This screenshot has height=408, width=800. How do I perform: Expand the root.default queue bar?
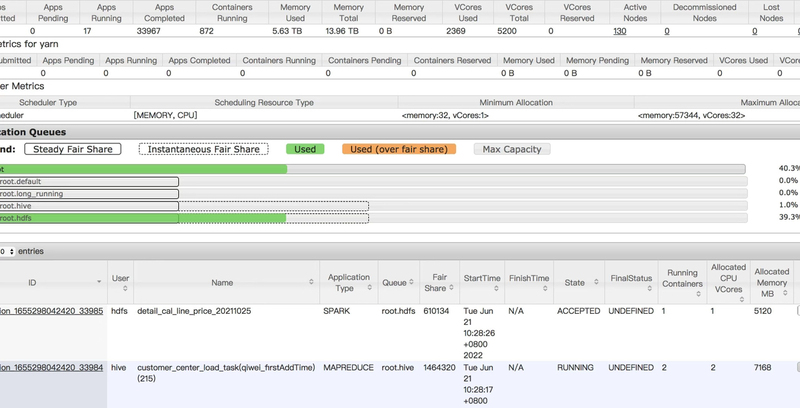89,181
